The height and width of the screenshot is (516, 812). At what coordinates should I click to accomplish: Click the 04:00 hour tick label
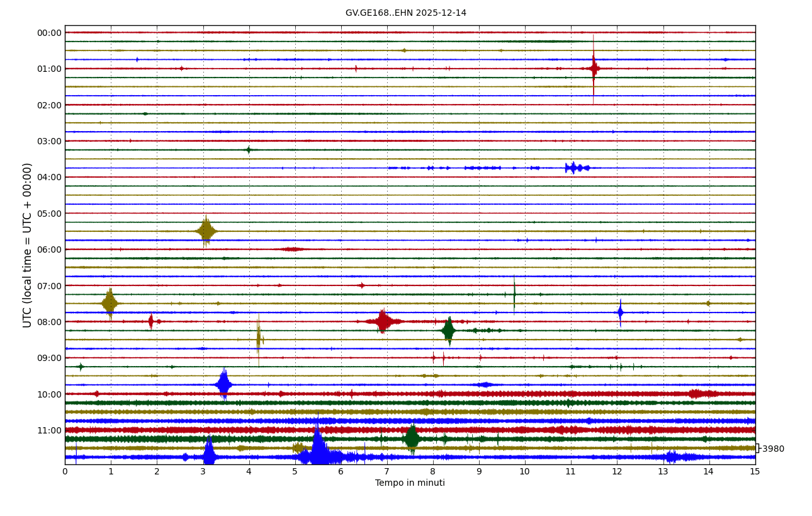[x=49, y=177]
